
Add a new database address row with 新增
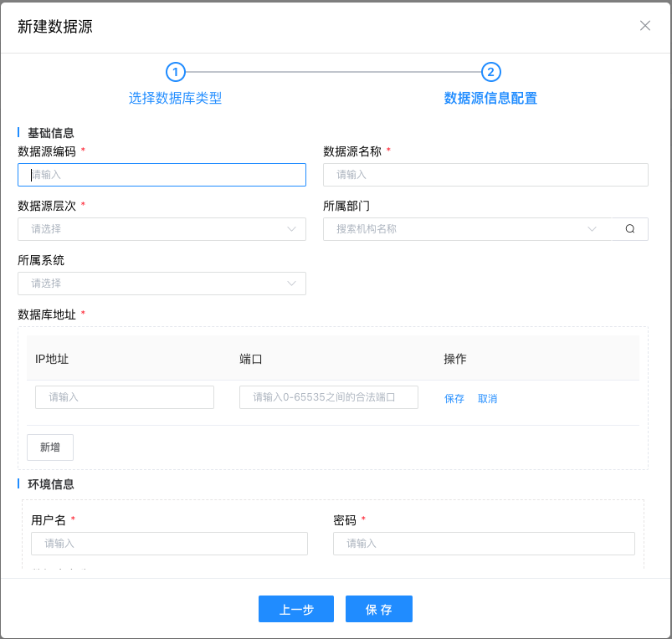50,447
